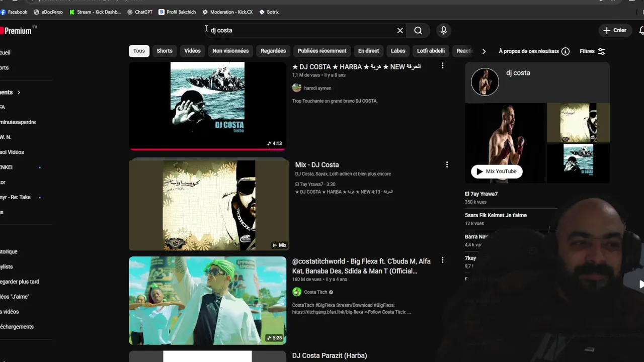Select the Non visionnées filter chip
644x362 pixels.
[x=230, y=51]
